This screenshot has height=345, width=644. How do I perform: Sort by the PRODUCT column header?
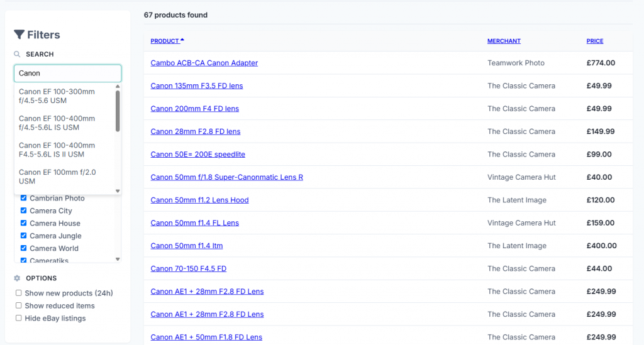[x=165, y=41]
